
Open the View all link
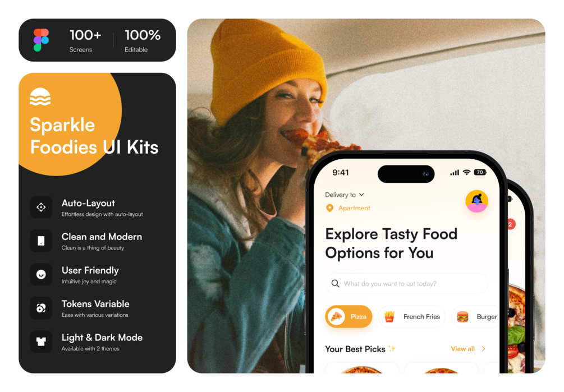pos(462,349)
